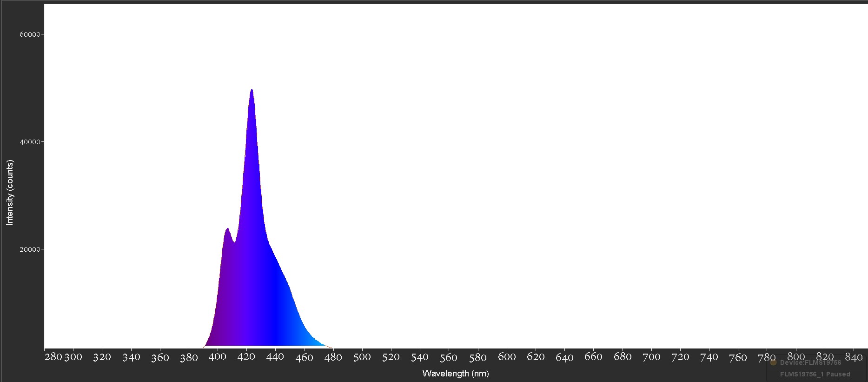Click the 420 wavelength tick label

pyautogui.click(x=246, y=357)
